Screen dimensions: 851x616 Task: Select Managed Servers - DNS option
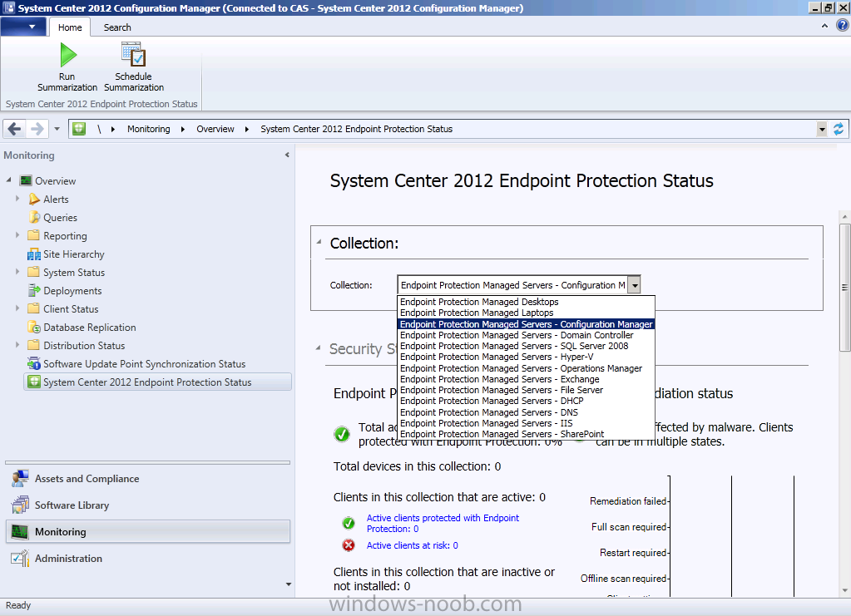click(526, 412)
